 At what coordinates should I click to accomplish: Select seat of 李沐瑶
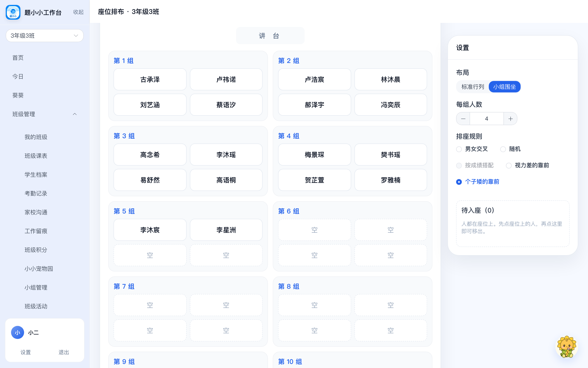coord(226,155)
